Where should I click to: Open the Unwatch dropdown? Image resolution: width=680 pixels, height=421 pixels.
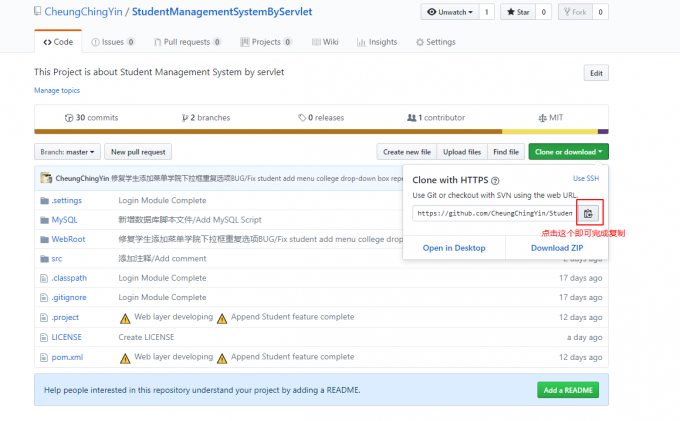(x=450, y=12)
